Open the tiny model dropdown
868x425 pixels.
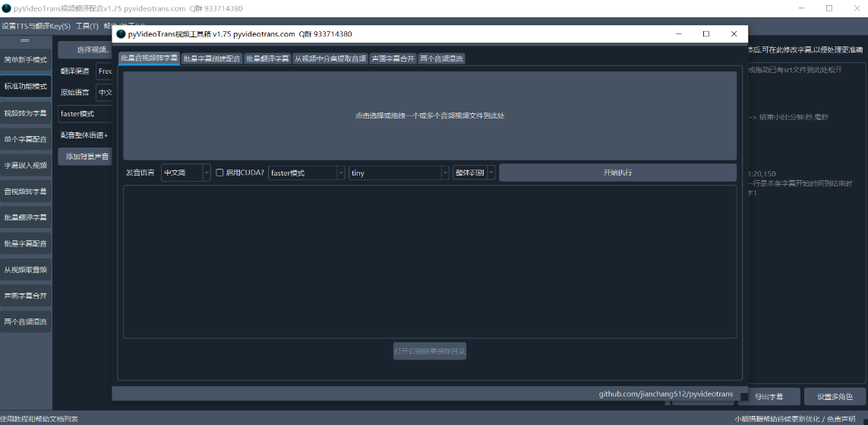[399, 173]
